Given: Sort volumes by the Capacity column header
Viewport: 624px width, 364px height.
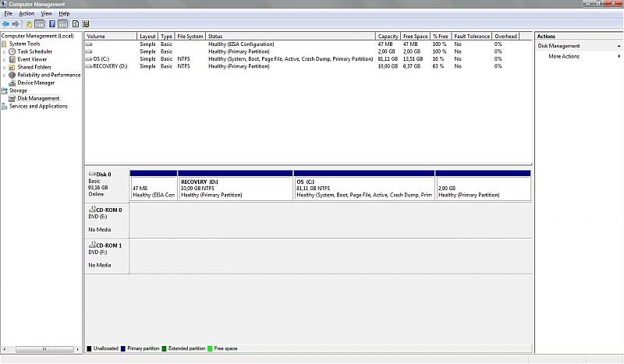Looking at the screenshot, I should point(388,37).
